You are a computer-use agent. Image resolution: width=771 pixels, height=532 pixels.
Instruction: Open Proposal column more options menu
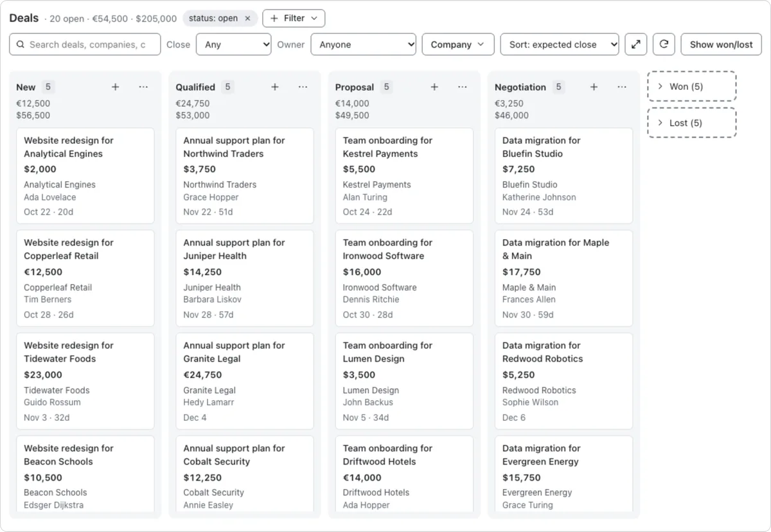coord(462,87)
